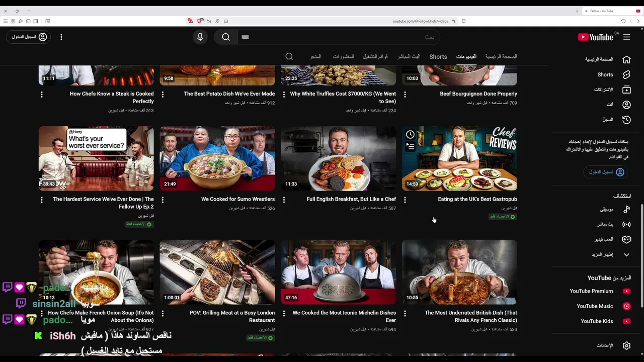Viewport: 644px width, 362px height.
Task: Click Add to queue on Gastropub thumbnail
Action: [x=411, y=147]
